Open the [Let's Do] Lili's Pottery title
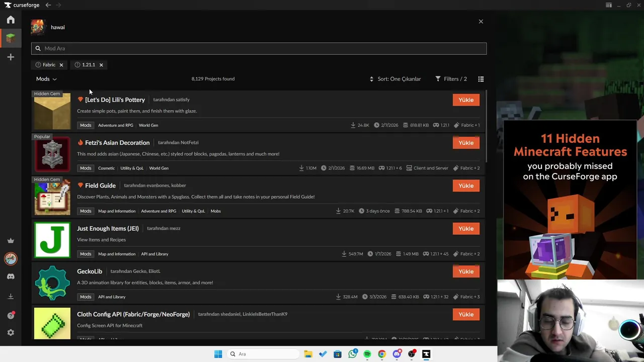 pyautogui.click(x=115, y=100)
